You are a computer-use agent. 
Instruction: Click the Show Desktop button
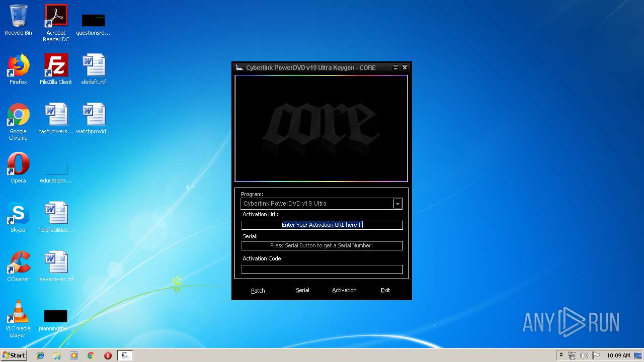click(x=639, y=355)
